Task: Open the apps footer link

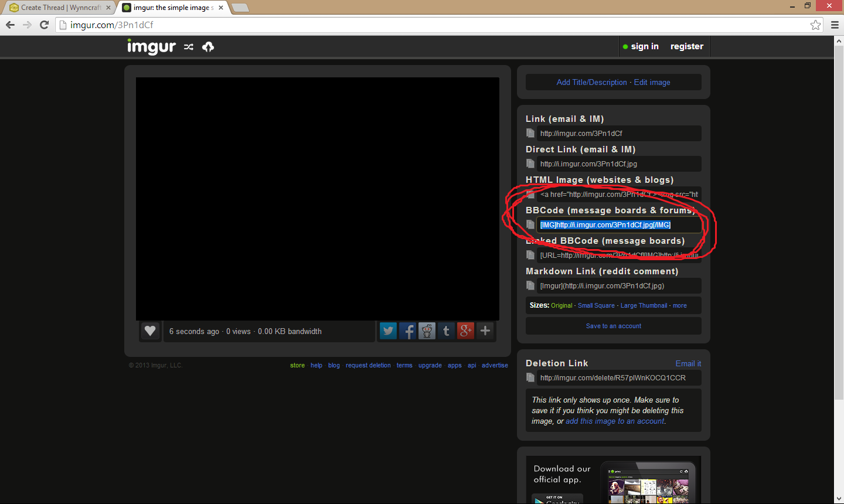Action: pyautogui.click(x=455, y=365)
